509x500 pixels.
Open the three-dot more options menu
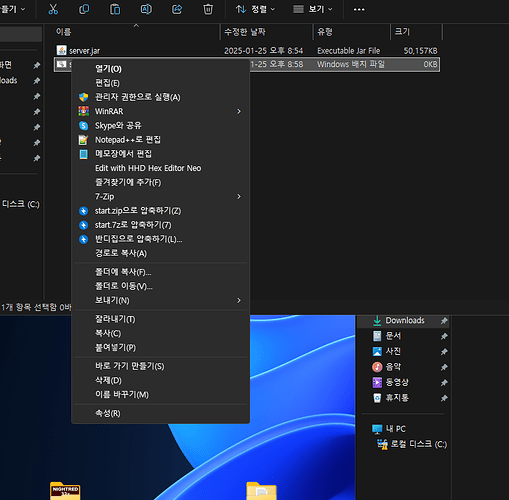coord(359,9)
